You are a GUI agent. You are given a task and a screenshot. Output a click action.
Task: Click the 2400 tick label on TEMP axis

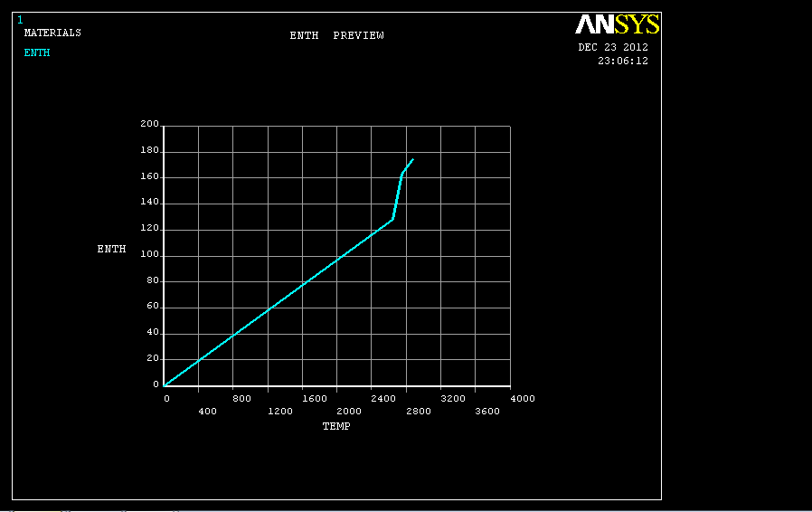coord(383,399)
